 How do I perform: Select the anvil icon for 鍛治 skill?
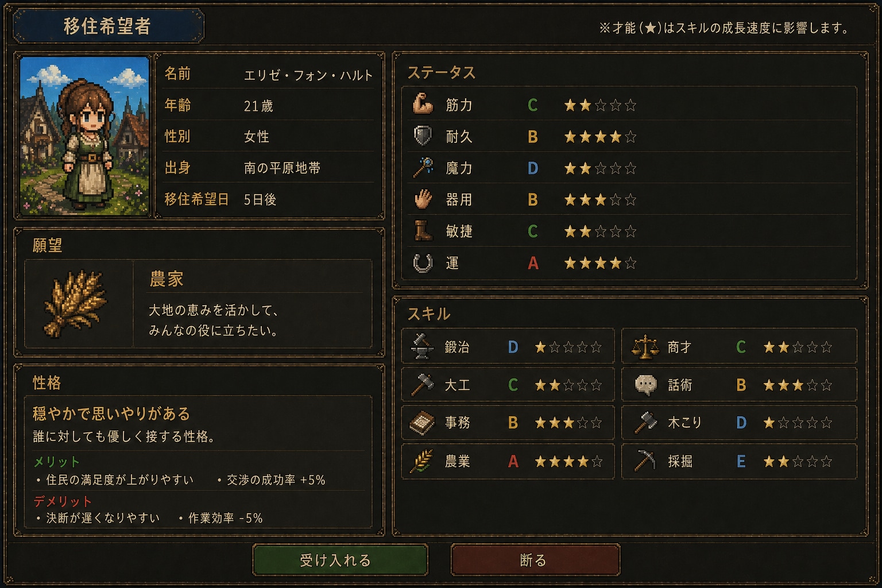(x=422, y=347)
